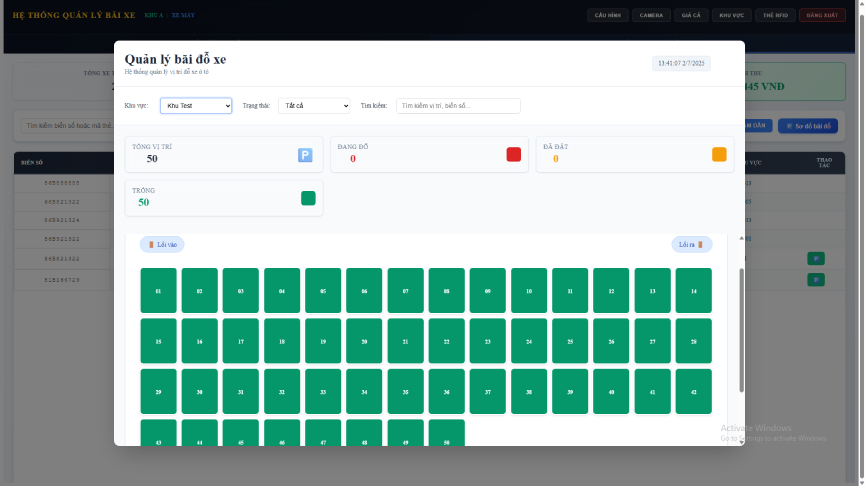Click the Lối ra exit marker

pyautogui.click(x=691, y=244)
